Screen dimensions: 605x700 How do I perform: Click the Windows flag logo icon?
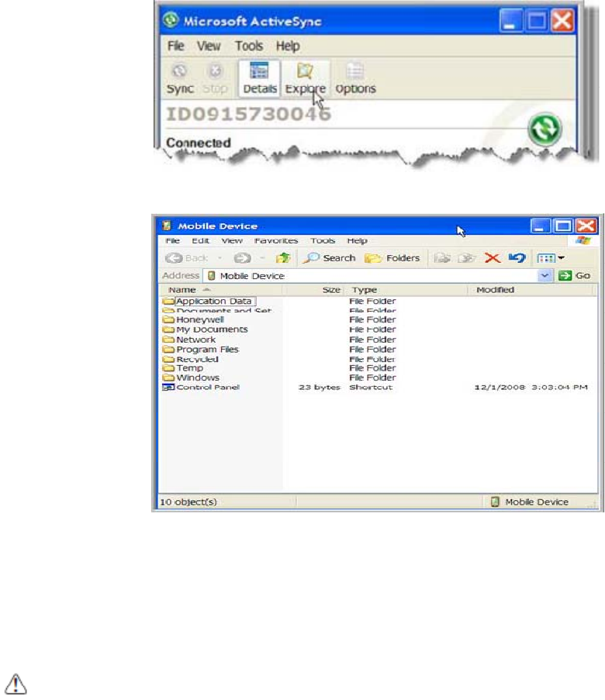(583, 240)
